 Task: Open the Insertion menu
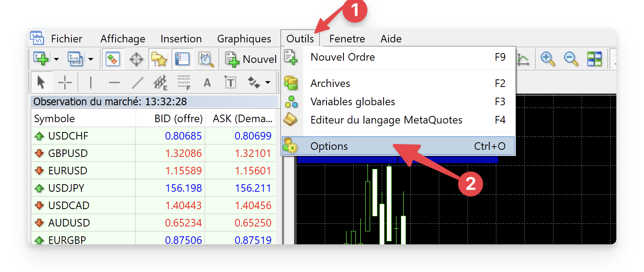(181, 39)
